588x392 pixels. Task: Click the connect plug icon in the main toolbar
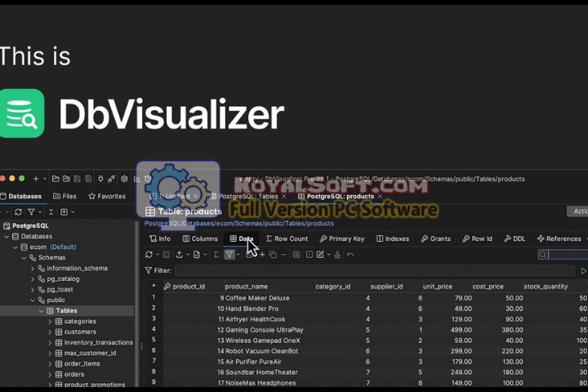(100, 179)
